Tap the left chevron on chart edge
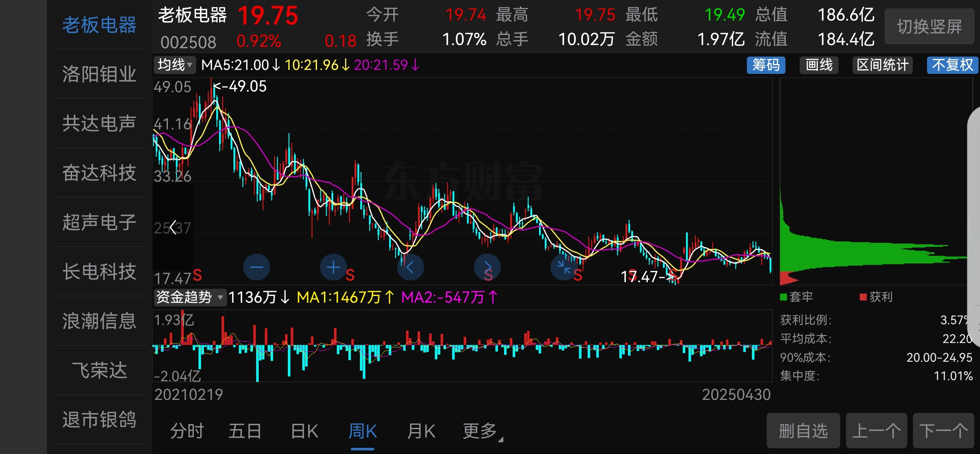Viewport: 980px width, 454px height. [x=173, y=228]
